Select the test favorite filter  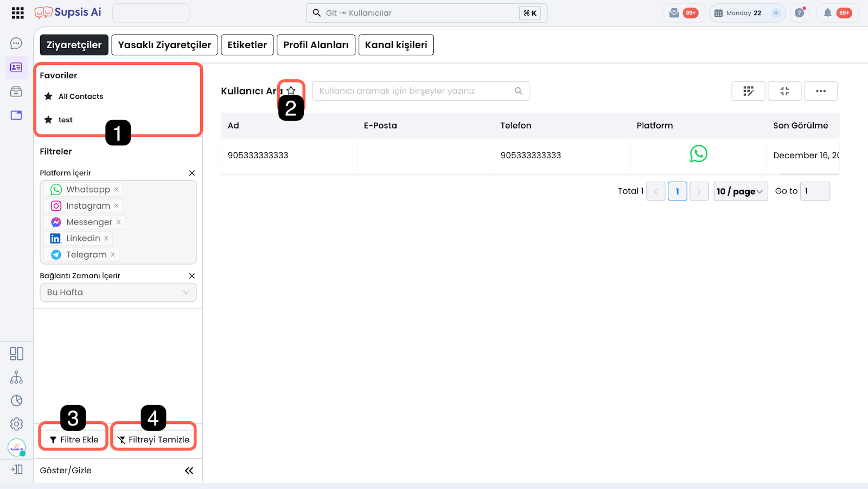65,120
